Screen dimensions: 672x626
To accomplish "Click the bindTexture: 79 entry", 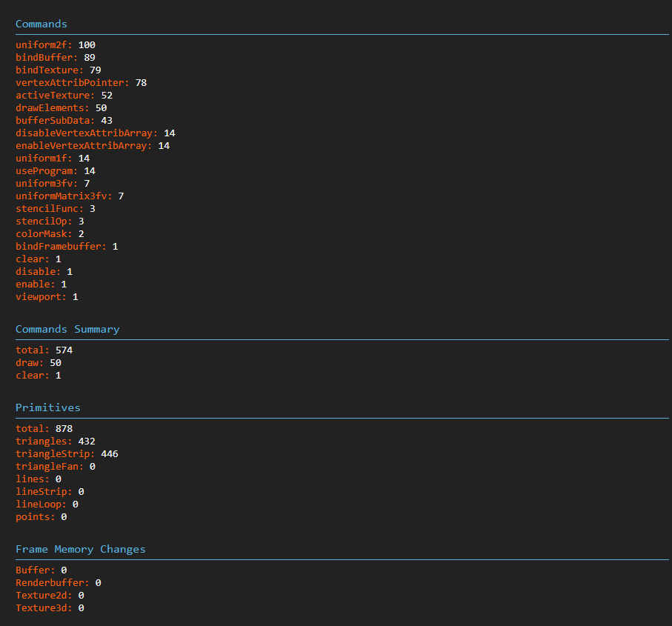I will (x=59, y=70).
